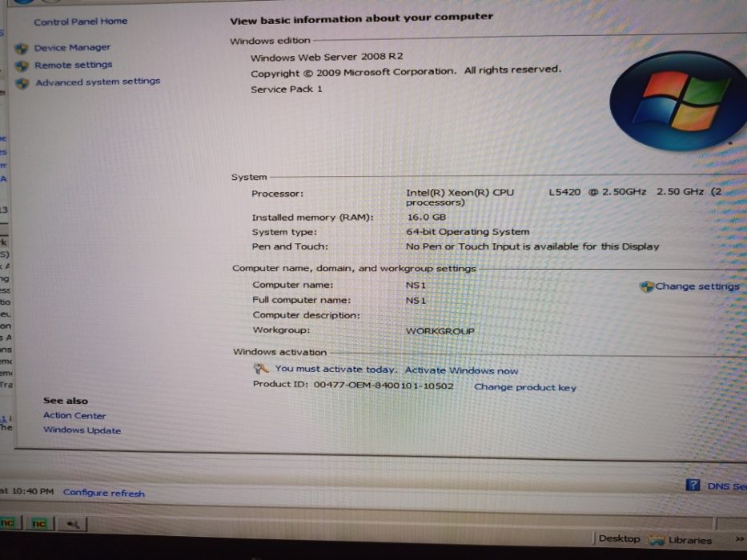Click Activate Windows now link
The height and width of the screenshot is (560, 747).
click(461, 370)
